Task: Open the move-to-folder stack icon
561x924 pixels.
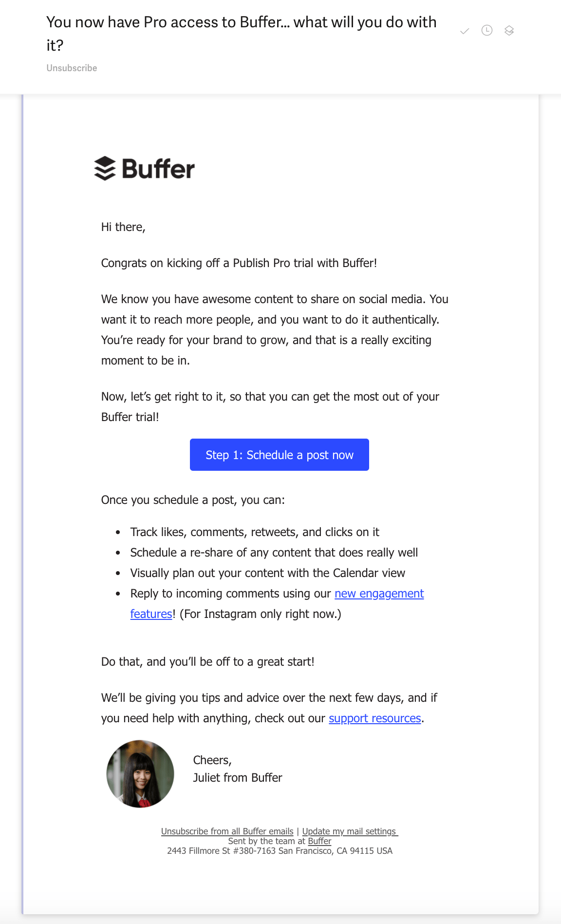Action: tap(508, 31)
